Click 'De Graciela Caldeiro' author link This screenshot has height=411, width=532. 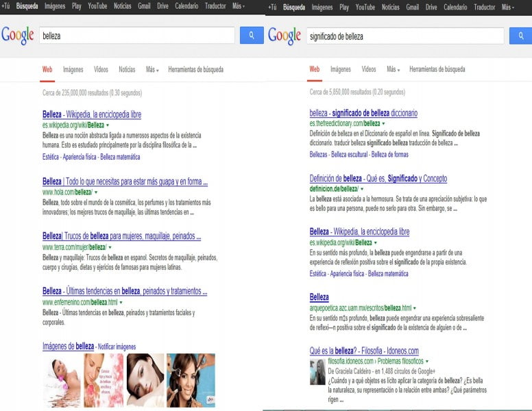pyautogui.click(x=350, y=371)
